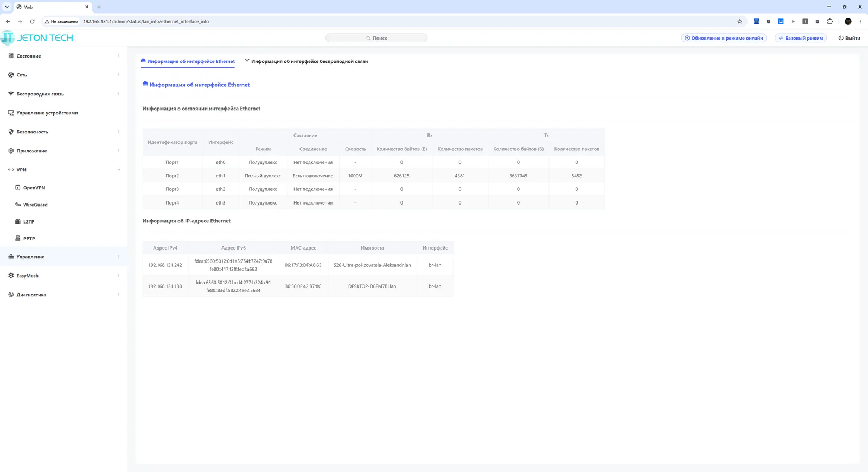
Task: Click Выйти to log out
Action: click(x=849, y=38)
